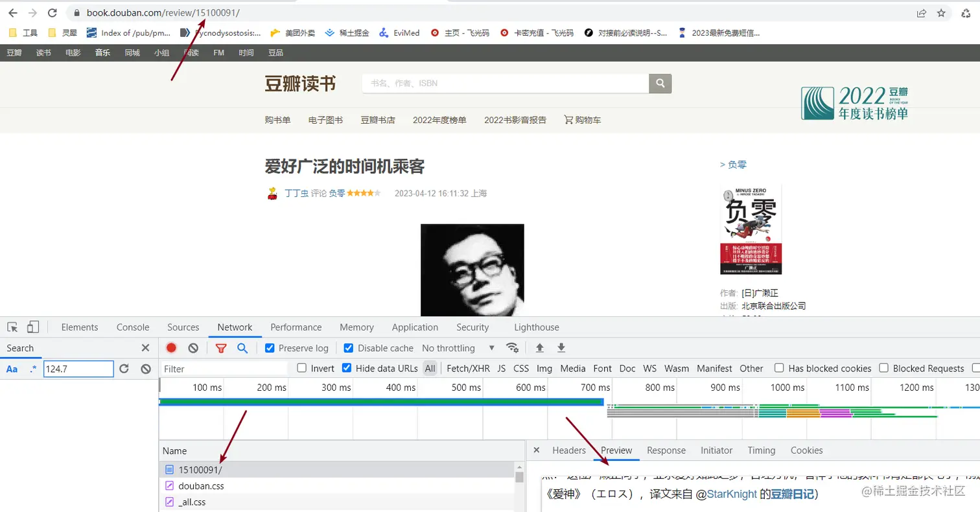Viewport: 980px width, 512px height.
Task: Open the 稀土掘金 bookmark
Action: [x=347, y=32]
